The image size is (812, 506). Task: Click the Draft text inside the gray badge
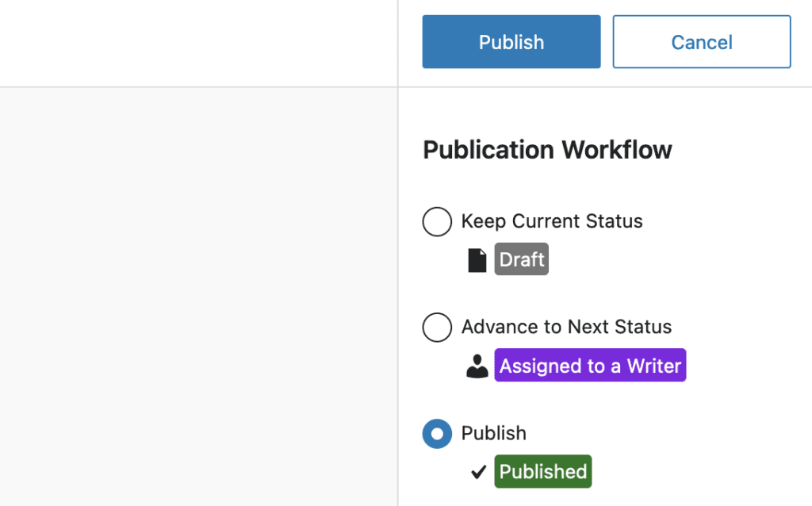pos(521,259)
